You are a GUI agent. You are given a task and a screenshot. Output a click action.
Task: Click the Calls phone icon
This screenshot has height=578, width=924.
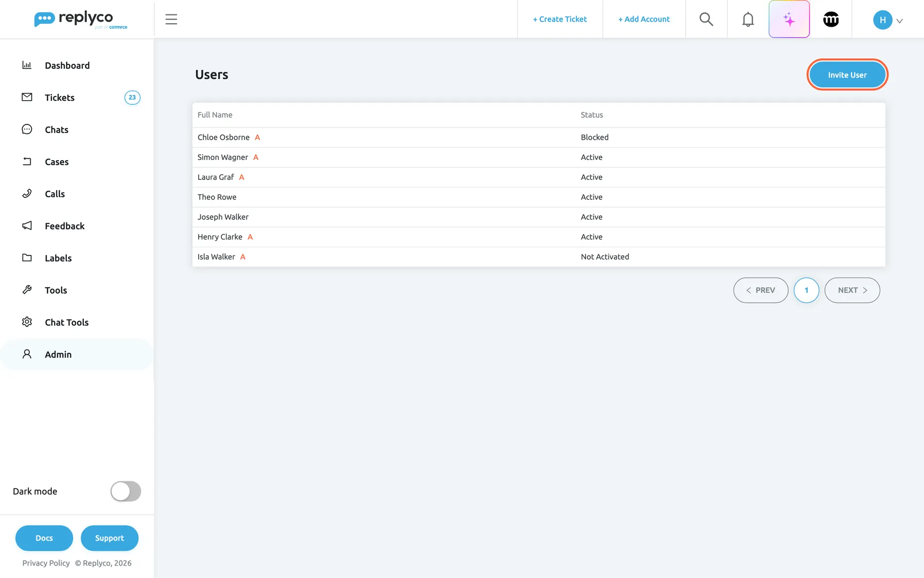coord(27,194)
